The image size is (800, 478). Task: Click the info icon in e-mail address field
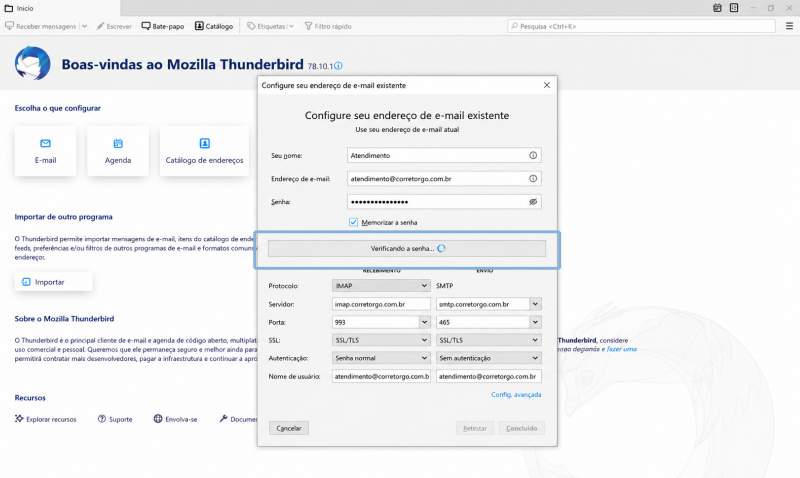click(533, 179)
